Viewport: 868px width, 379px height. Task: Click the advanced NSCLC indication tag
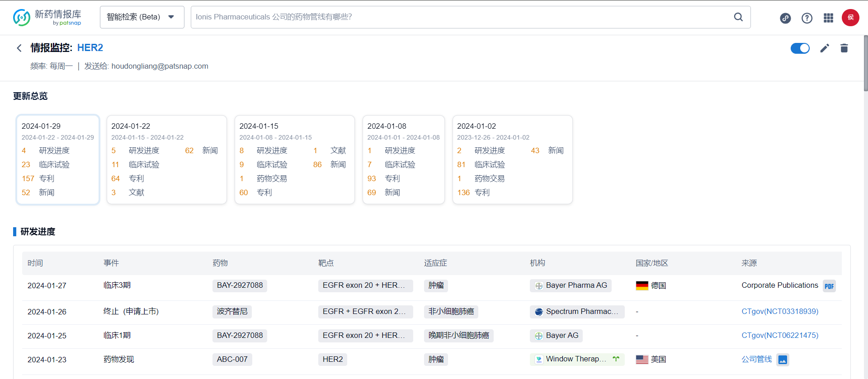(x=458, y=336)
